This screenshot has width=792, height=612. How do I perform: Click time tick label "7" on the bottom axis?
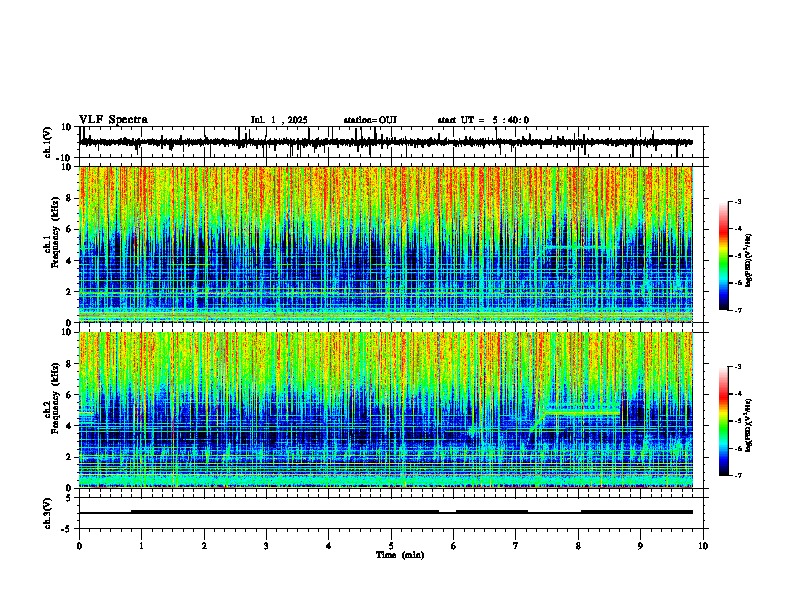pyautogui.click(x=516, y=546)
